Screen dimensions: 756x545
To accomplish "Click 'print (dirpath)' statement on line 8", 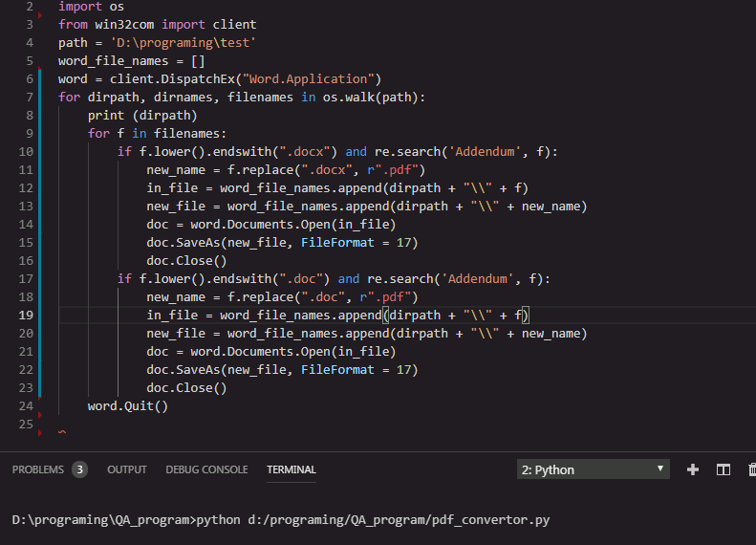I will coord(142,116).
